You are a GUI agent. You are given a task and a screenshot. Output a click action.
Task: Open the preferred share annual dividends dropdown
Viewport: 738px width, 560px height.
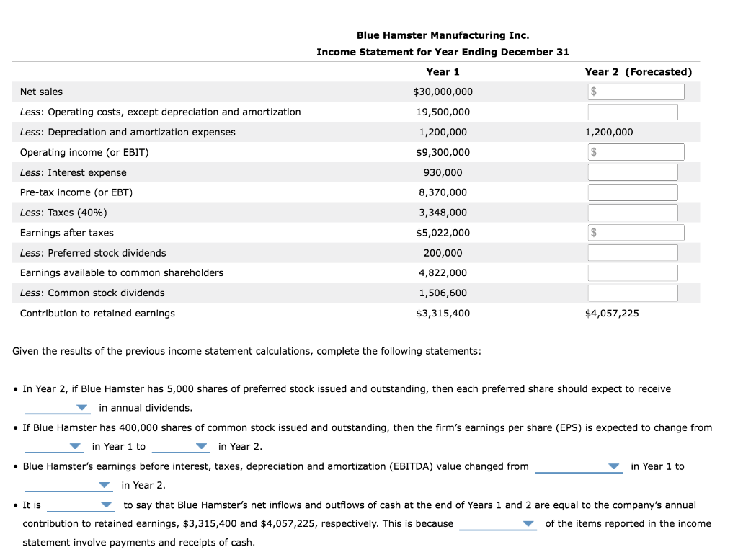tap(58, 407)
